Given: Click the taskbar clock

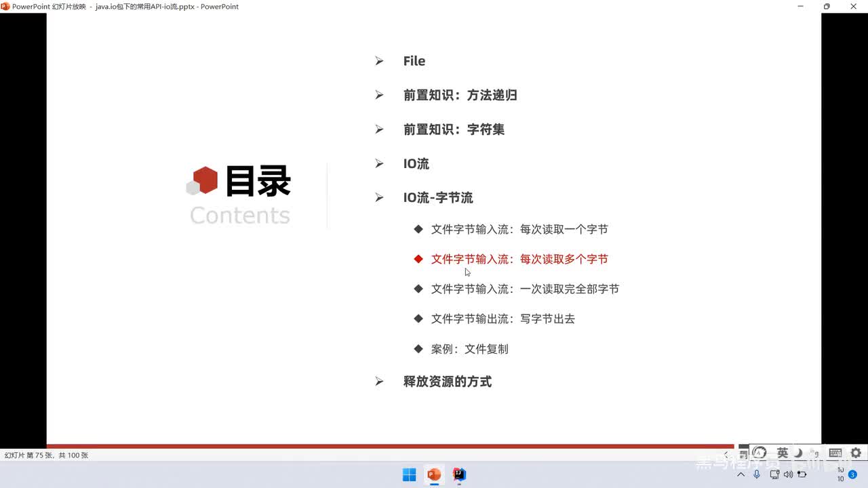Looking at the screenshot, I should (x=840, y=474).
